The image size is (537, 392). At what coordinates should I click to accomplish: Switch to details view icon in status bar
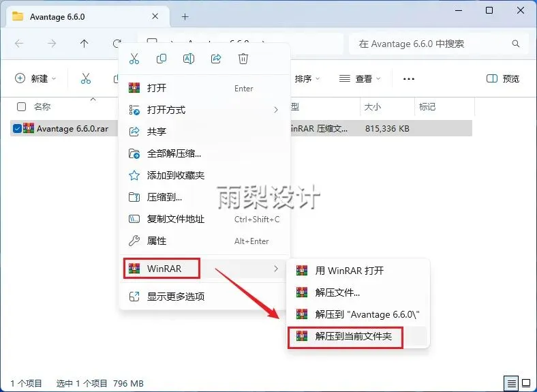511,383
